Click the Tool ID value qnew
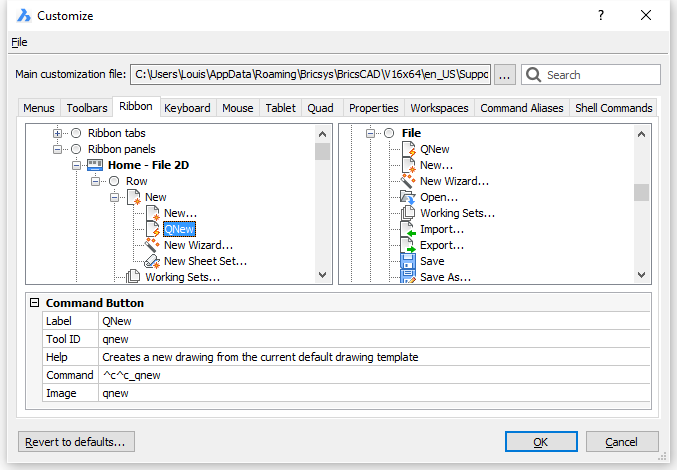 pyautogui.click(x=374, y=339)
